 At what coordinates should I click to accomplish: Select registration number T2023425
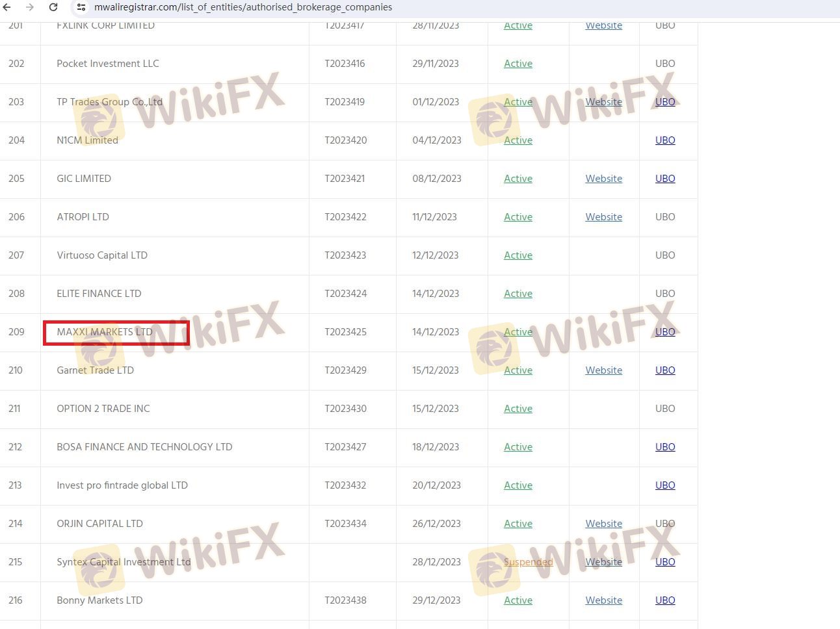(x=346, y=332)
